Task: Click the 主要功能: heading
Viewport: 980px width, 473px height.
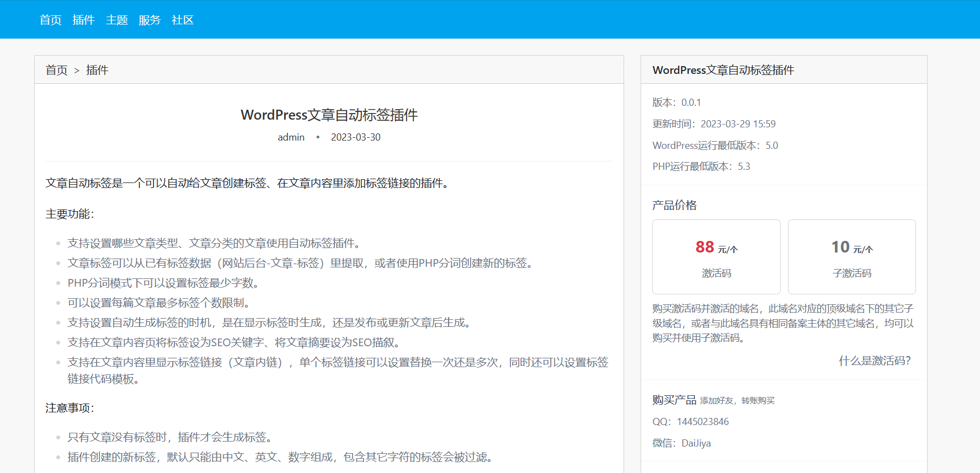Action: coord(70,214)
